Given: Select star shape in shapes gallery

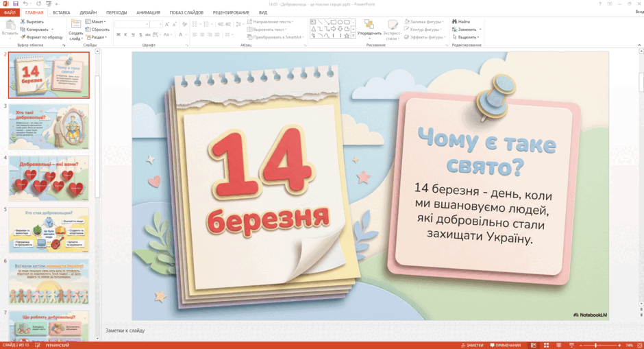Looking at the screenshot, I should [347, 36].
